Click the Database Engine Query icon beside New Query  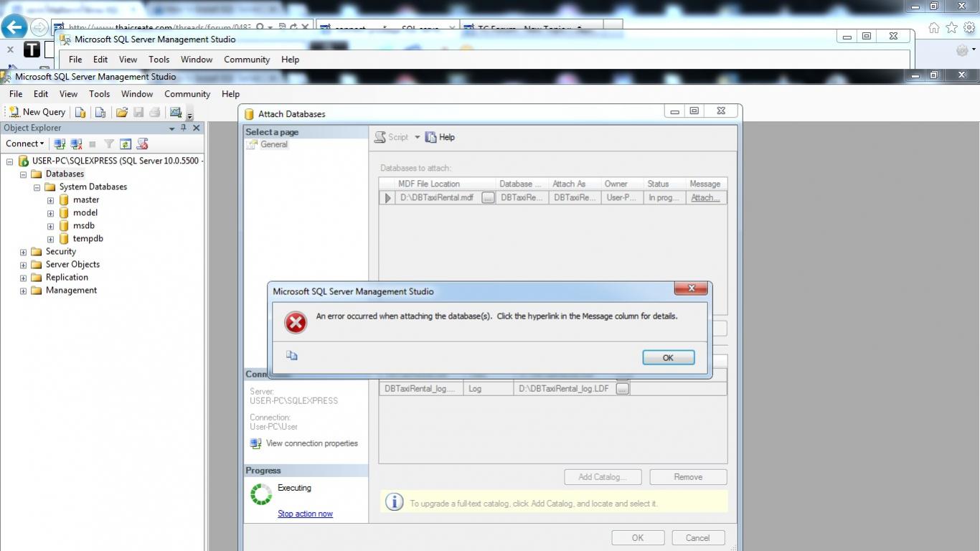(80, 112)
